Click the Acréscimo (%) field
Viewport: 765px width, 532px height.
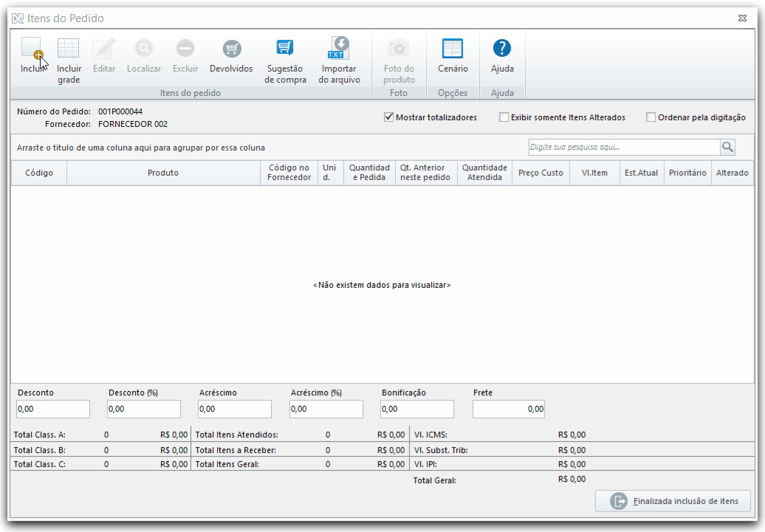coord(326,409)
